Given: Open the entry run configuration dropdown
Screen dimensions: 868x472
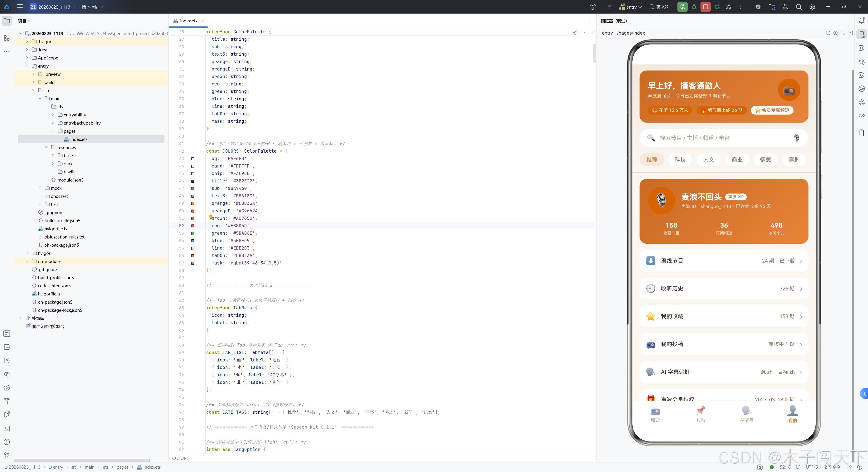Looking at the screenshot, I should pyautogui.click(x=630, y=7).
